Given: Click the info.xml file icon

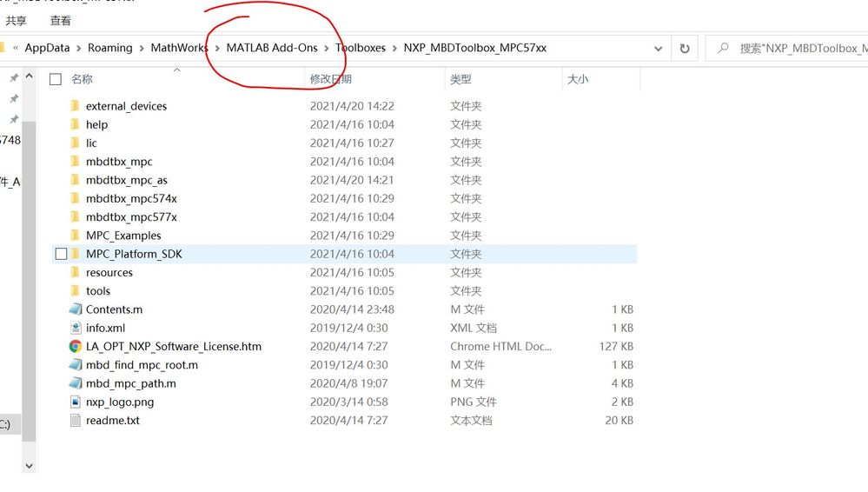Looking at the screenshot, I should (x=76, y=328).
